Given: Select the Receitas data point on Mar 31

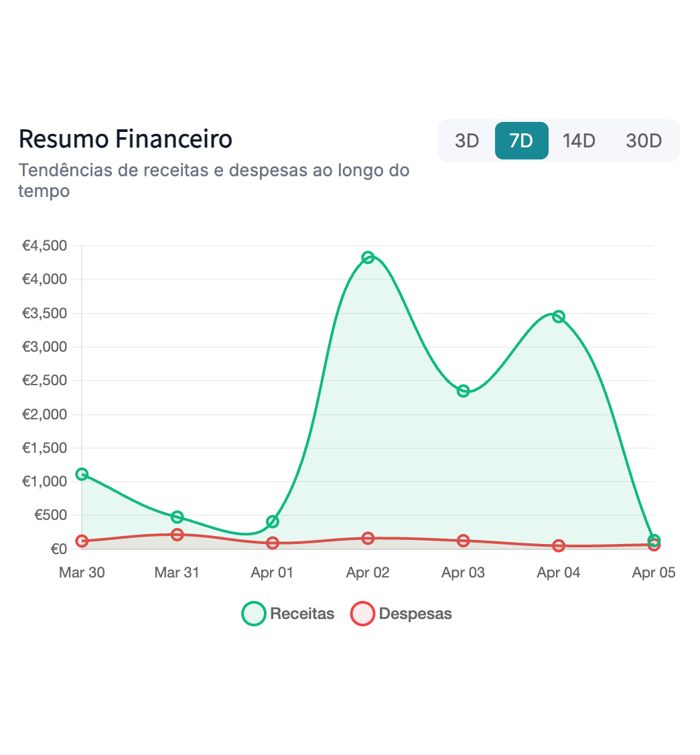Looking at the screenshot, I should (177, 517).
